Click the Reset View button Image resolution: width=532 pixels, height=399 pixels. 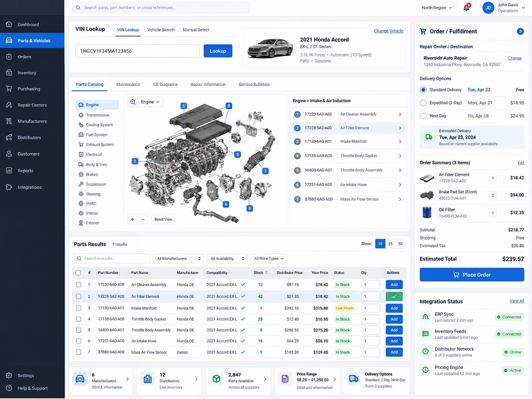pos(163,219)
